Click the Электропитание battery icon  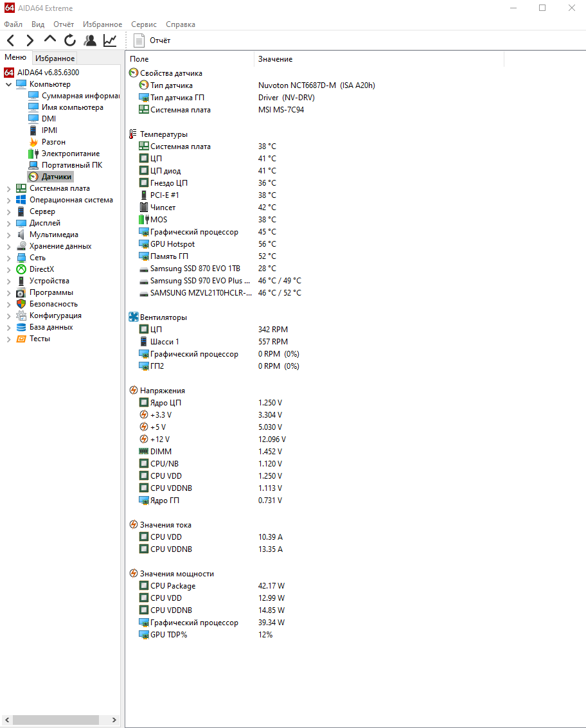(x=33, y=154)
